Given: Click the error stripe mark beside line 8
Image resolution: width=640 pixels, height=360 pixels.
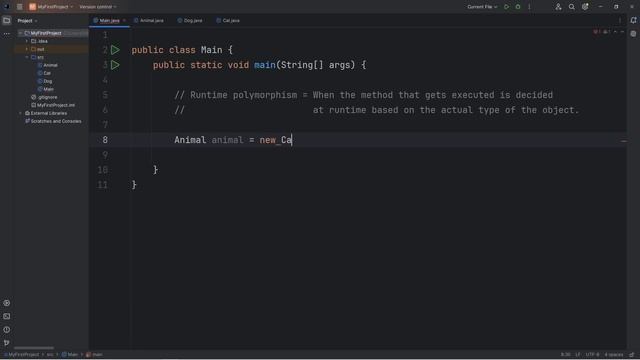Looking at the screenshot, I should [624, 141].
